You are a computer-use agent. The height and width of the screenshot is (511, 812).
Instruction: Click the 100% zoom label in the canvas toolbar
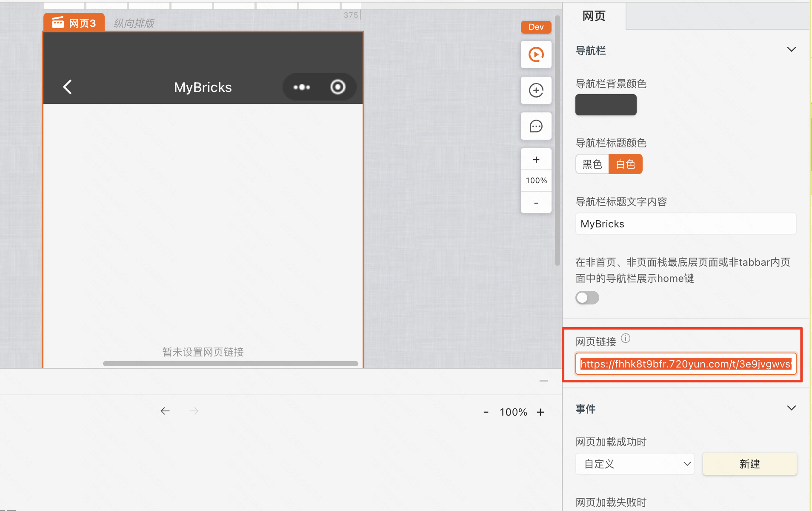coord(536,181)
